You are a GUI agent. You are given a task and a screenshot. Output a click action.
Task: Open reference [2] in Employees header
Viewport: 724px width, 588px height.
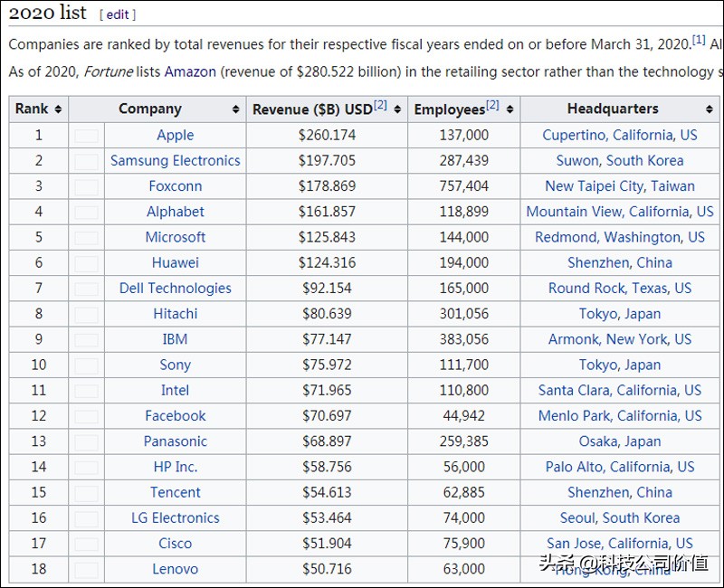pyautogui.click(x=492, y=105)
